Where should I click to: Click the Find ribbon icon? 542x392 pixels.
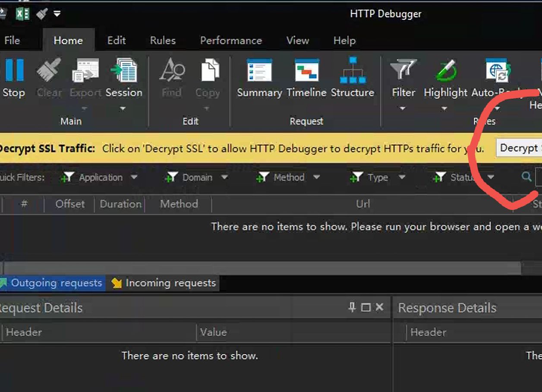[172, 70]
